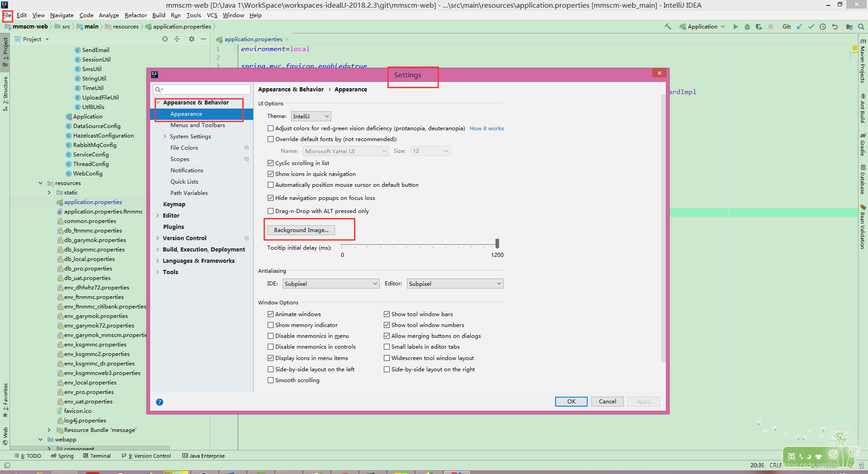Expand the Editor settings section

158,216
